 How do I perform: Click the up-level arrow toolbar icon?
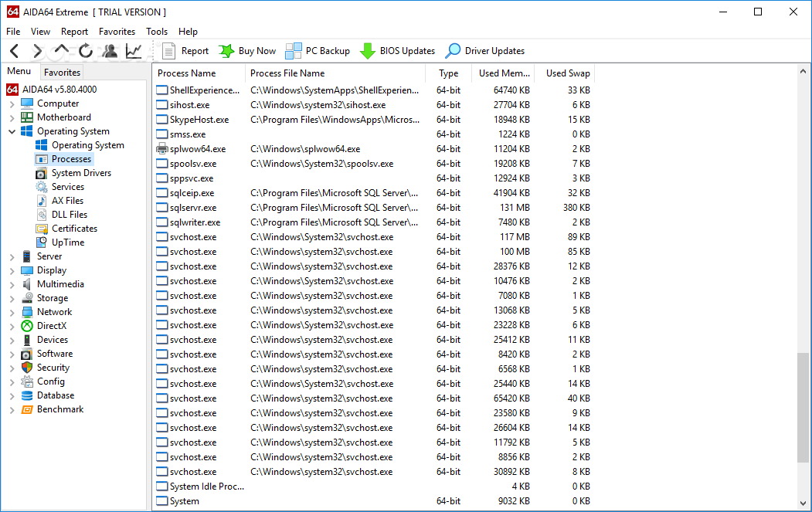(x=62, y=49)
